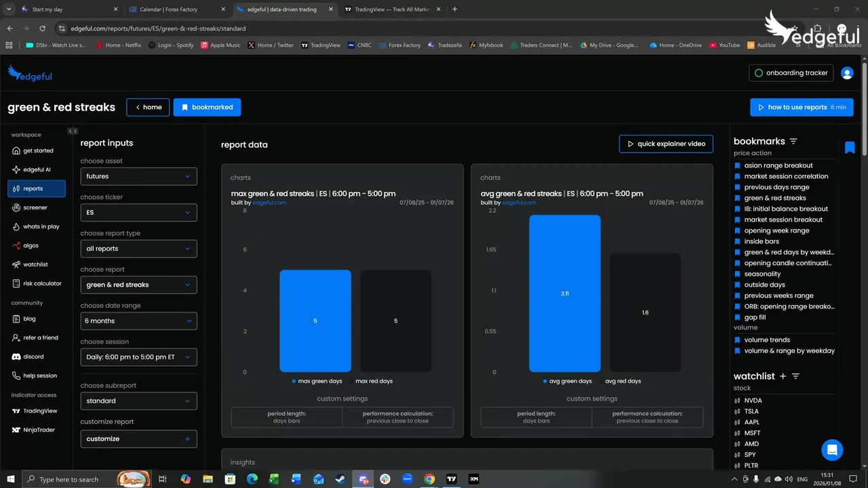Image resolution: width=868 pixels, height=488 pixels.
Task: Open the bookmarks filter icon
Action: 793,141
